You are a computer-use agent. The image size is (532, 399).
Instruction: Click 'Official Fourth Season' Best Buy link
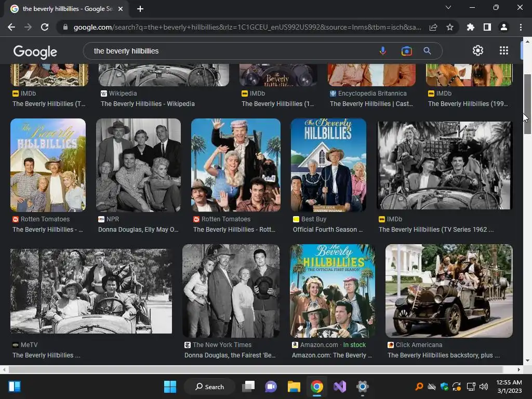328,229
